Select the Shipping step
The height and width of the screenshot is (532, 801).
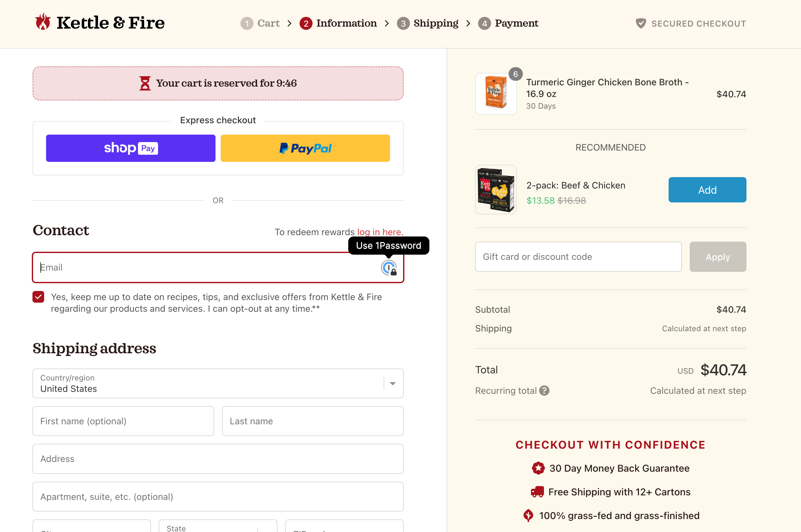428,23
